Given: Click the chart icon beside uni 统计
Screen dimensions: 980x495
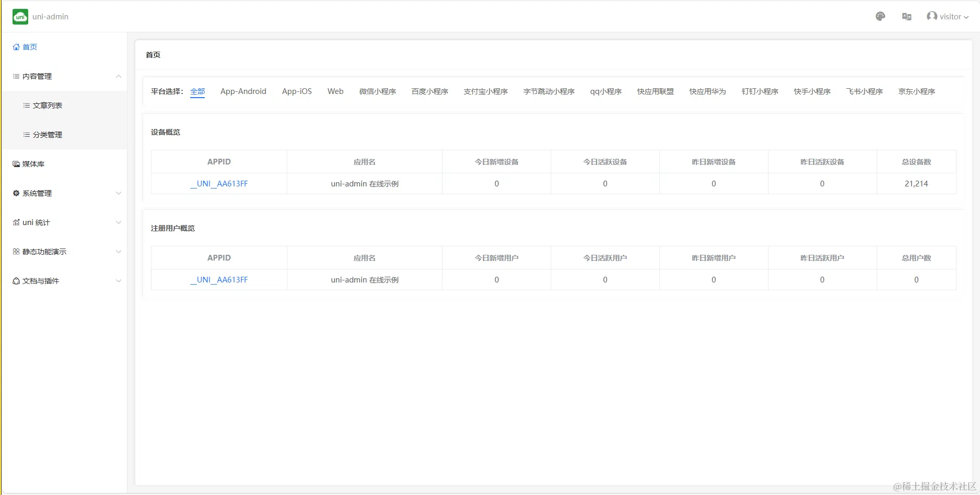Looking at the screenshot, I should click(16, 222).
